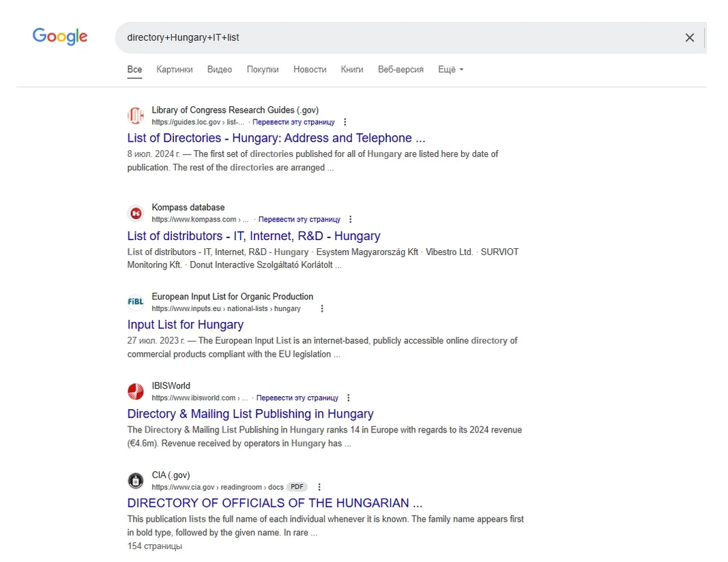Click the CIA favicon icon
728x562 pixels.
pos(136,480)
